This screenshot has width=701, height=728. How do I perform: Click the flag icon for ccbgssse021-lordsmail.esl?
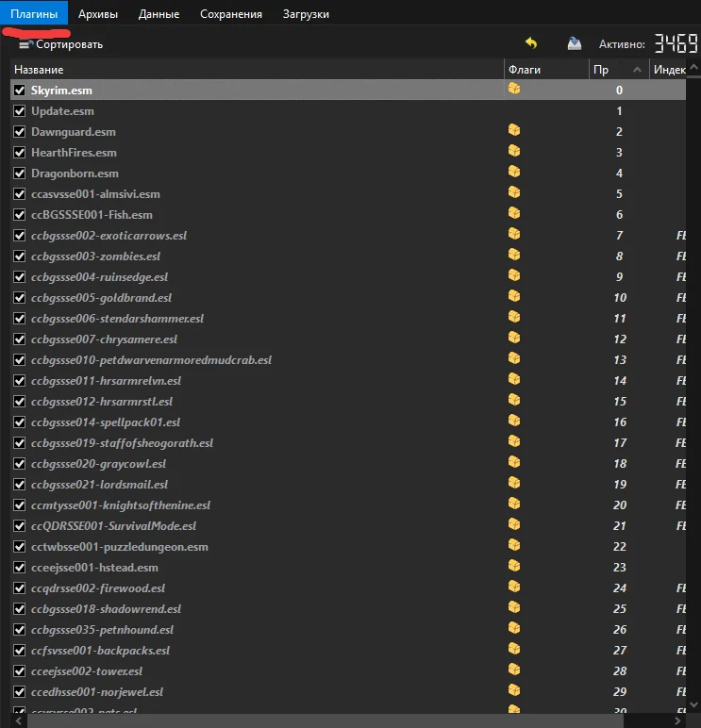tap(514, 483)
